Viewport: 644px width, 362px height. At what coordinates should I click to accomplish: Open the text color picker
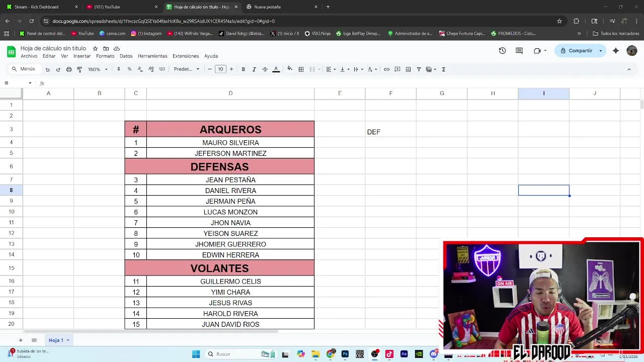click(x=276, y=69)
